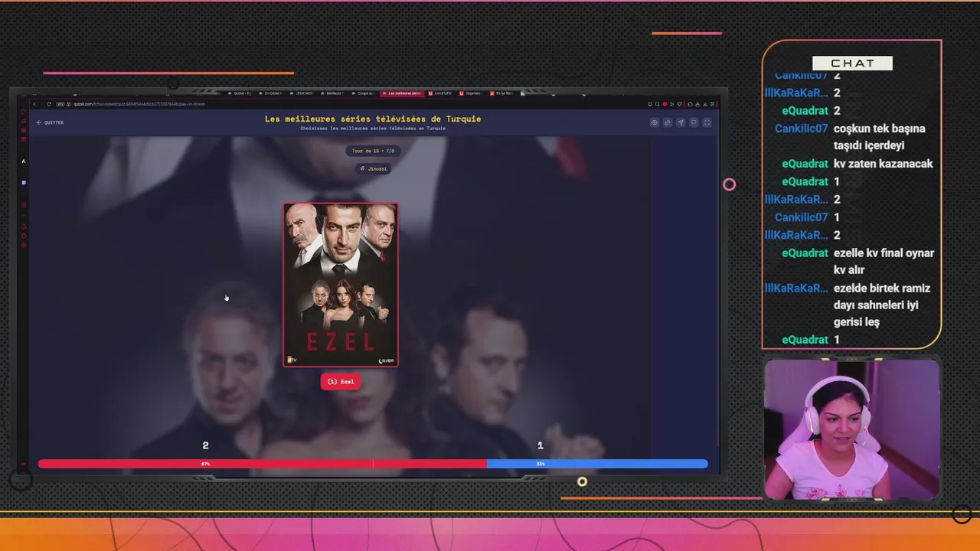Screen dimensions: 980x551
Task: Click the padlock site-info icon
Action: [68, 104]
